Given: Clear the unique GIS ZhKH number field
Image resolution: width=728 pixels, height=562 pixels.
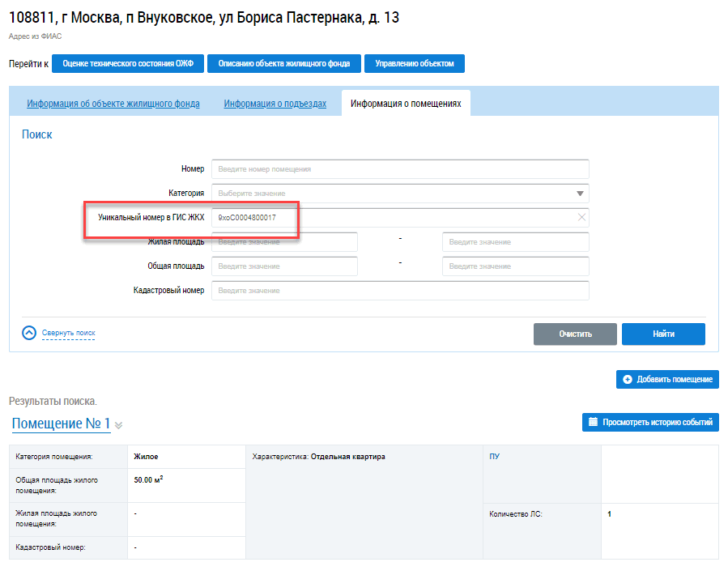Looking at the screenshot, I should click(581, 217).
